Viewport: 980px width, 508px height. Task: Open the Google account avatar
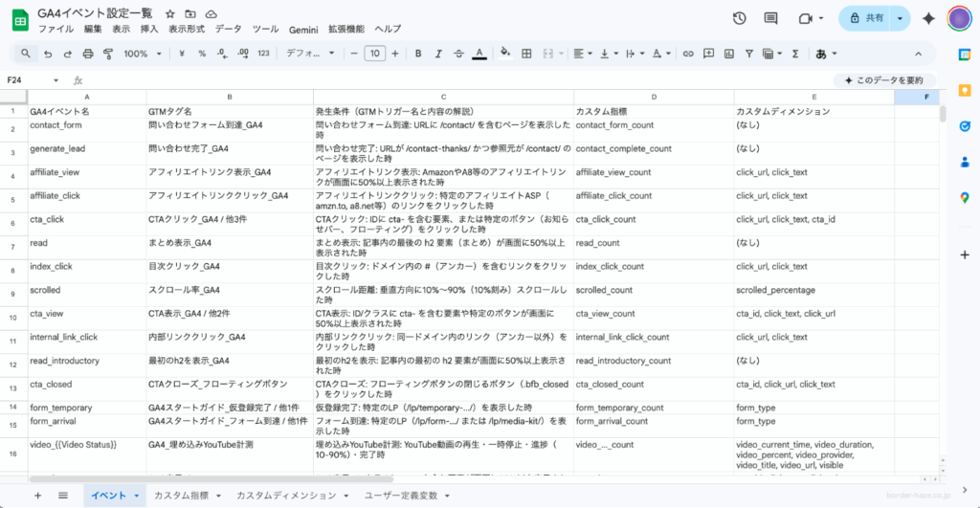coord(959,19)
